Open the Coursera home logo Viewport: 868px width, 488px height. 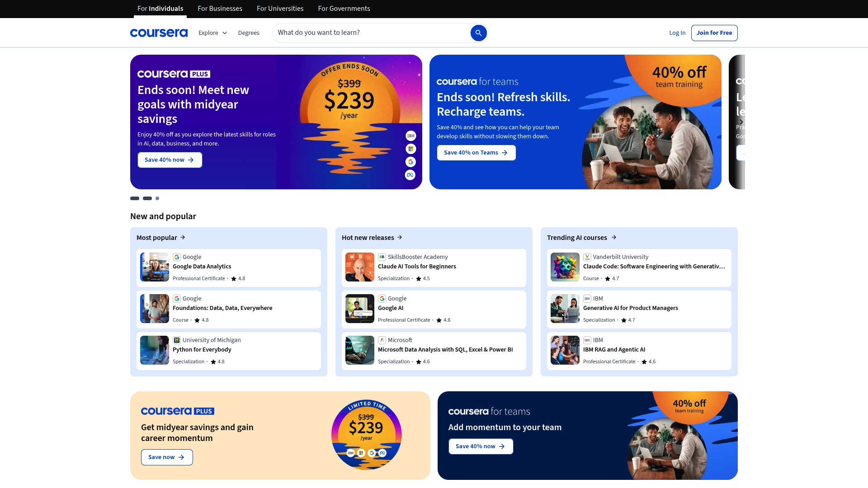click(x=159, y=33)
